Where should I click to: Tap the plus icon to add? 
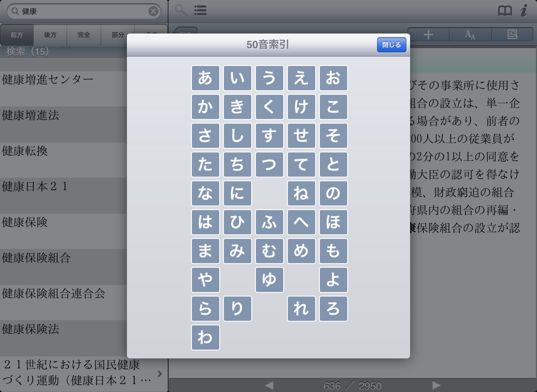428,35
